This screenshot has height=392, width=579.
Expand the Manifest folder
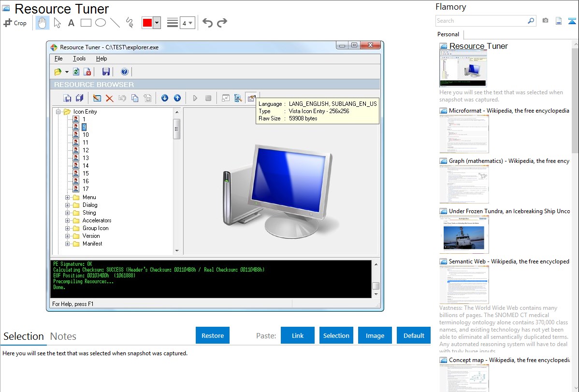coord(67,244)
